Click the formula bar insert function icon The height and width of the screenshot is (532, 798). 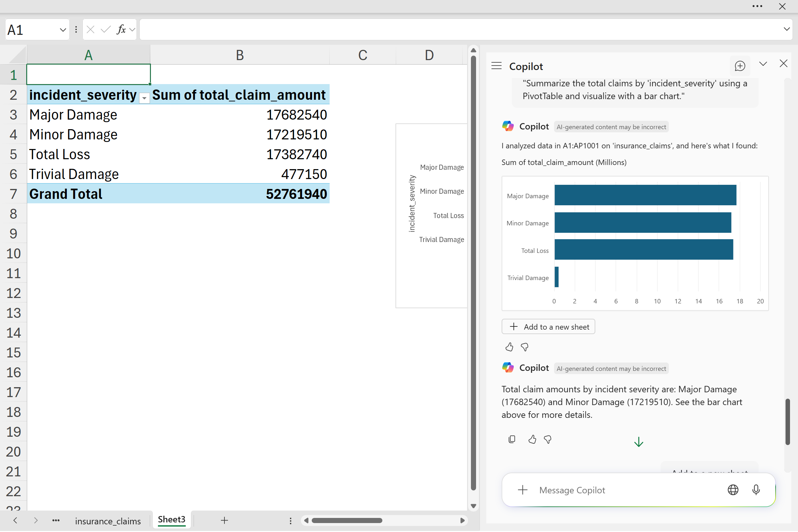click(121, 30)
